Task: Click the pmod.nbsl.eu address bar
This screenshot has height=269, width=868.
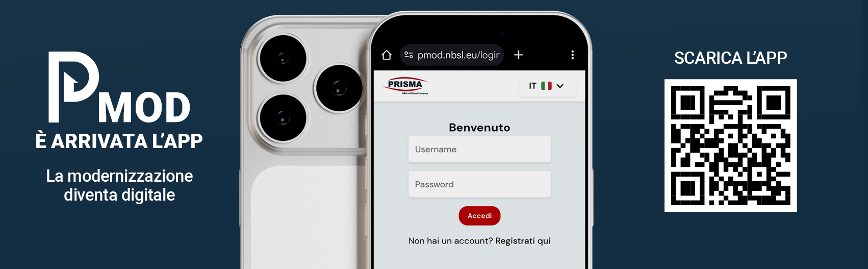Action: coord(452,55)
